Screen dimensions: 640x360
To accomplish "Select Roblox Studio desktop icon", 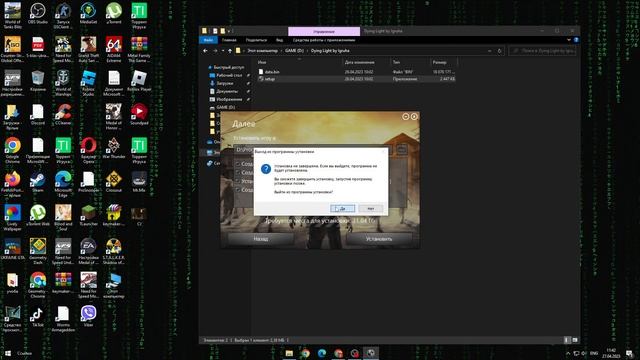I will (x=89, y=83).
